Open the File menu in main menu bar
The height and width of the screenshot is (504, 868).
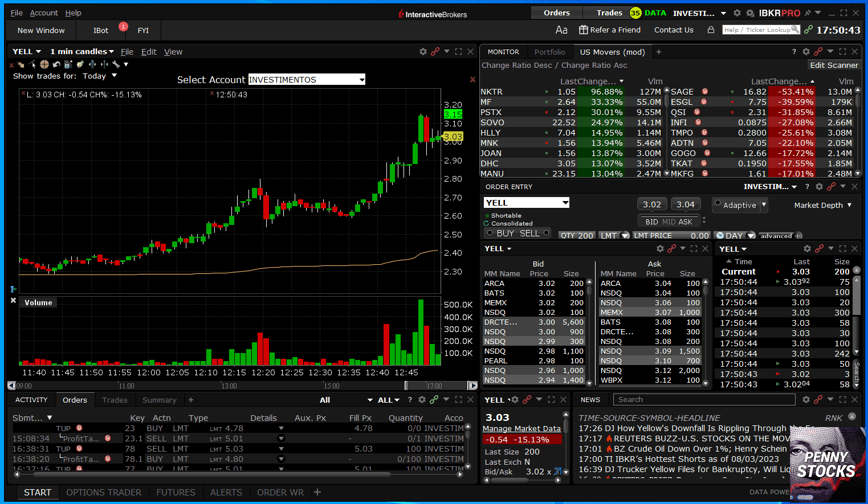[17, 13]
